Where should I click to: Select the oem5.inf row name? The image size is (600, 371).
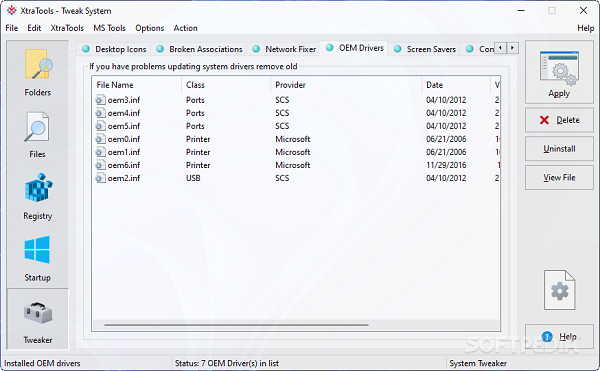pos(124,126)
